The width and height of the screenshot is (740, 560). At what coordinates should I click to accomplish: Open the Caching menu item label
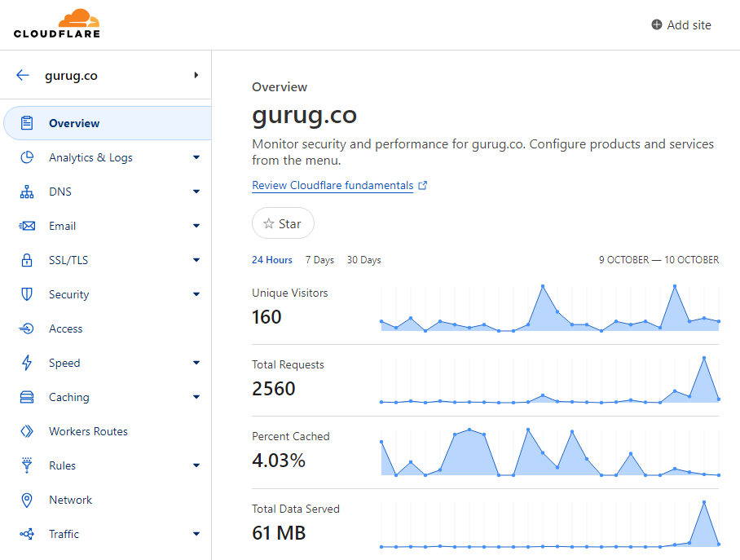[69, 397]
